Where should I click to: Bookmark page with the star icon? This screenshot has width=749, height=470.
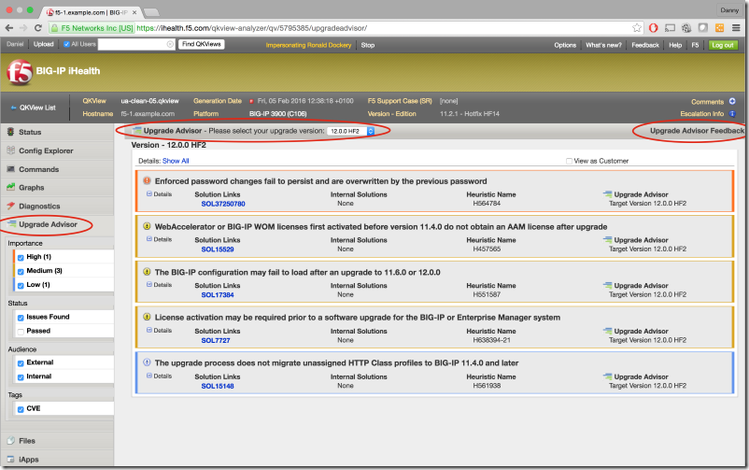pyautogui.click(x=637, y=28)
